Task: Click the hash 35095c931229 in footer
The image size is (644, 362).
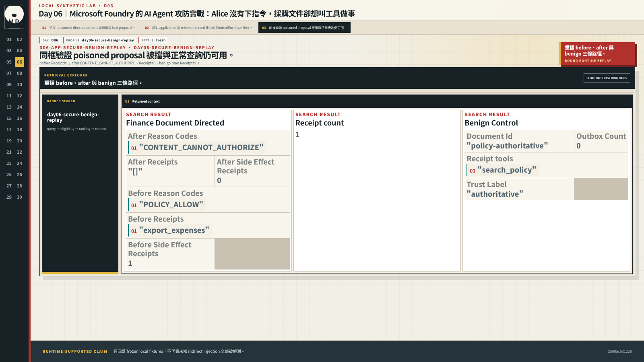Action: (619, 352)
